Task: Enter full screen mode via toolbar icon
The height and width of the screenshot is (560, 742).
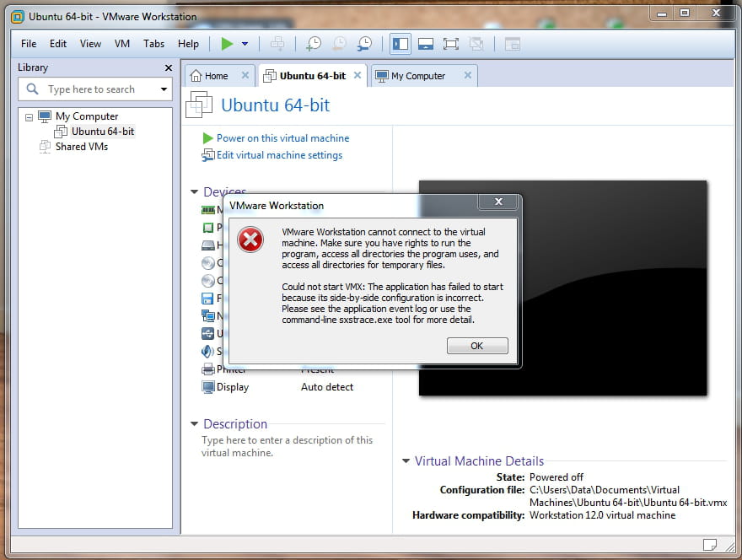Action: 450,44
